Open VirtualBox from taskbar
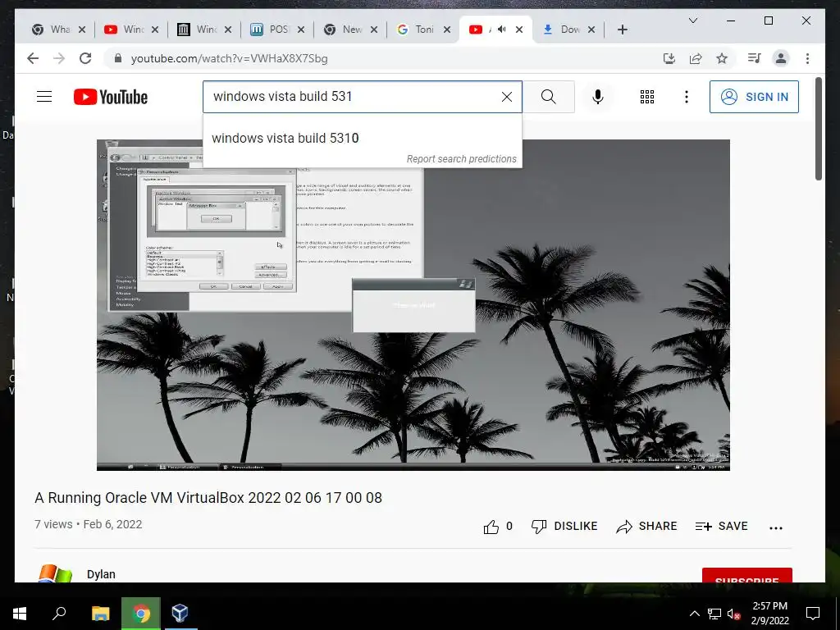This screenshot has width=840, height=630. [180, 614]
